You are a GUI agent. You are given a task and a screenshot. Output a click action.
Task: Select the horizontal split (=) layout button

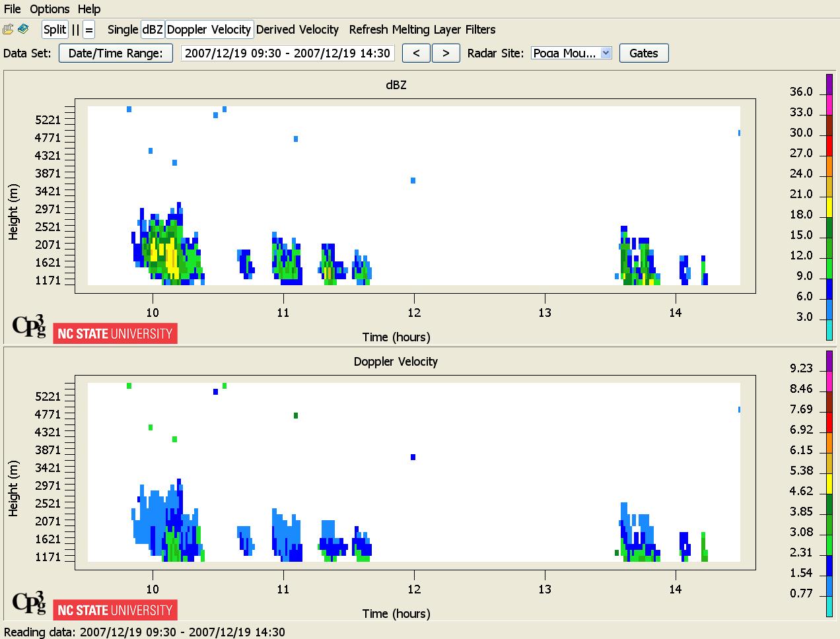click(89, 30)
